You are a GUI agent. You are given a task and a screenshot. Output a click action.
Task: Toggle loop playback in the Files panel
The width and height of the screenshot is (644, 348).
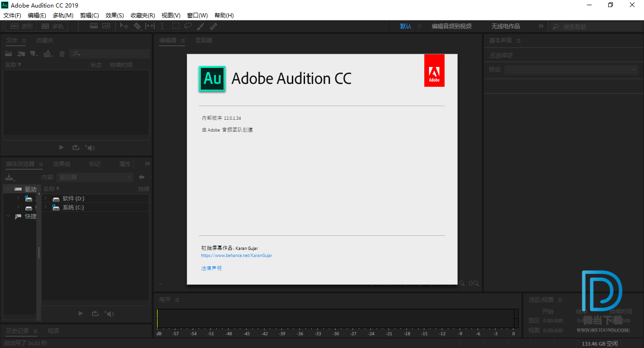point(76,148)
